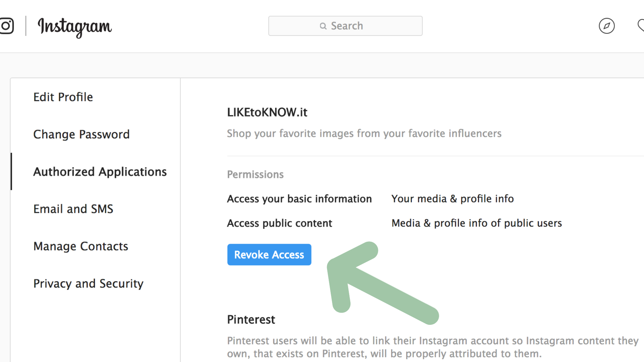Image resolution: width=644 pixels, height=362 pixels.
Task: Open Privacy and Security settings
Action: 88,283
